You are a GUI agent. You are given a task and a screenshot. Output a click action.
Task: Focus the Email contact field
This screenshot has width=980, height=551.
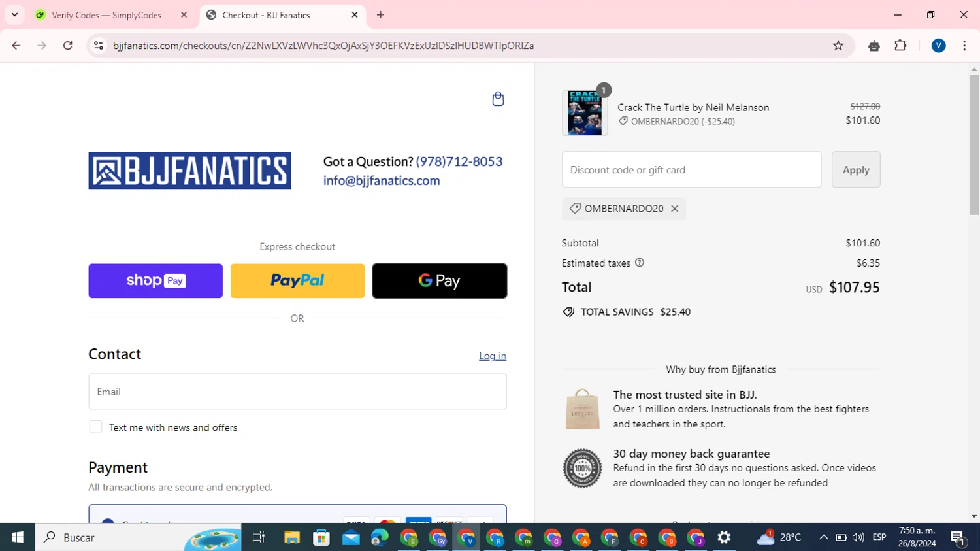297,392
